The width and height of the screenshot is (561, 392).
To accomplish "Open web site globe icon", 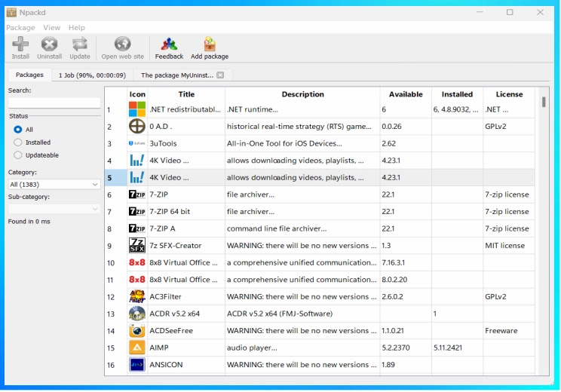I will click(122, 44).
